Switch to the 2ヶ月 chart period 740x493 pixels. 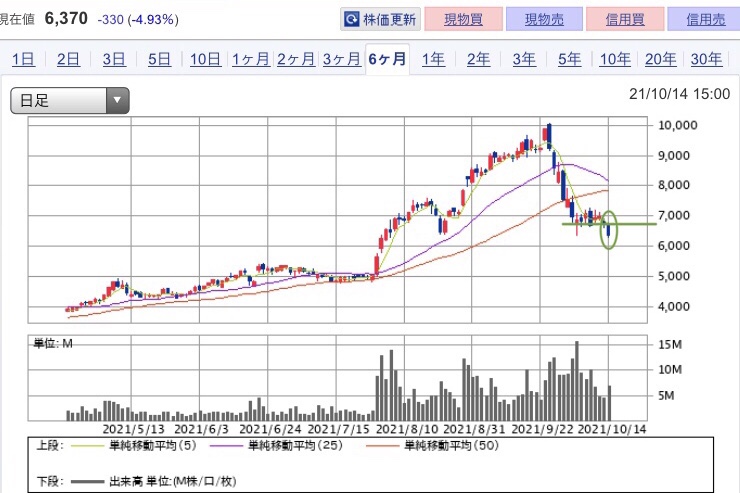[x=296, y=59]
